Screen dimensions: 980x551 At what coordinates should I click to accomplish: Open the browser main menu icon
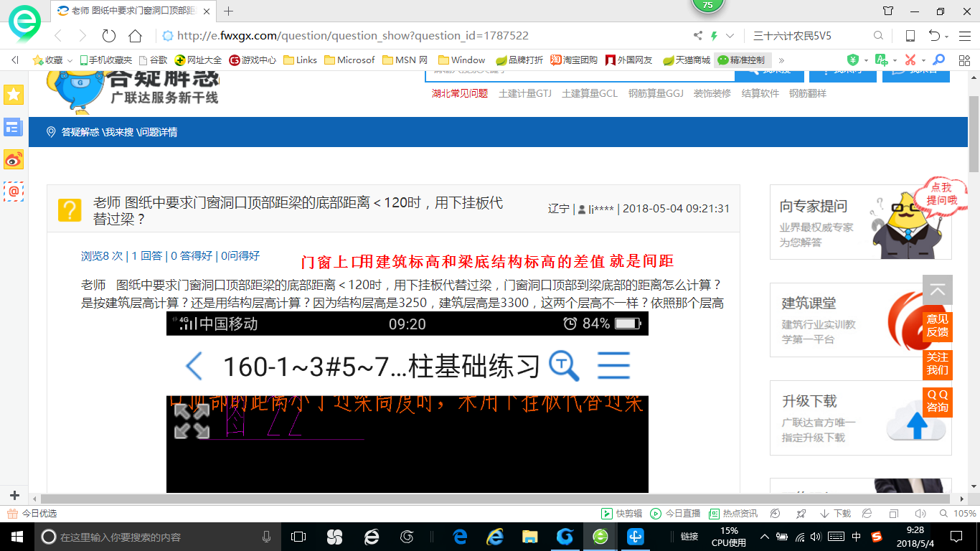tap(963, 36)
